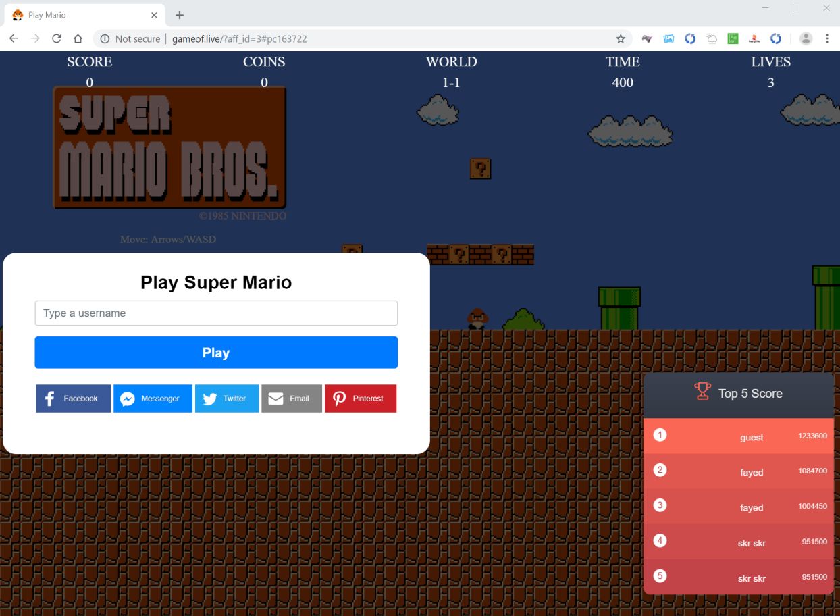Click the TIME label in the HUD
Viewport: 840px width, 616px height.
click(x=623, y=61)
